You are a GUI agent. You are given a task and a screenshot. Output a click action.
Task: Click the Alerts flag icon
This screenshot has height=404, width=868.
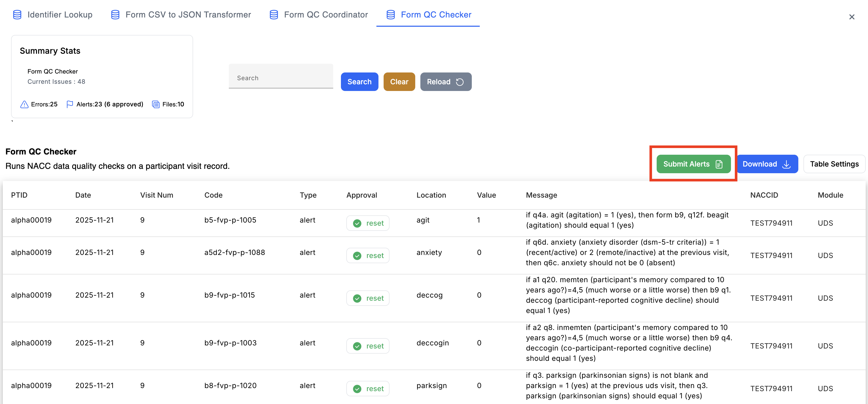pos(70,104)
